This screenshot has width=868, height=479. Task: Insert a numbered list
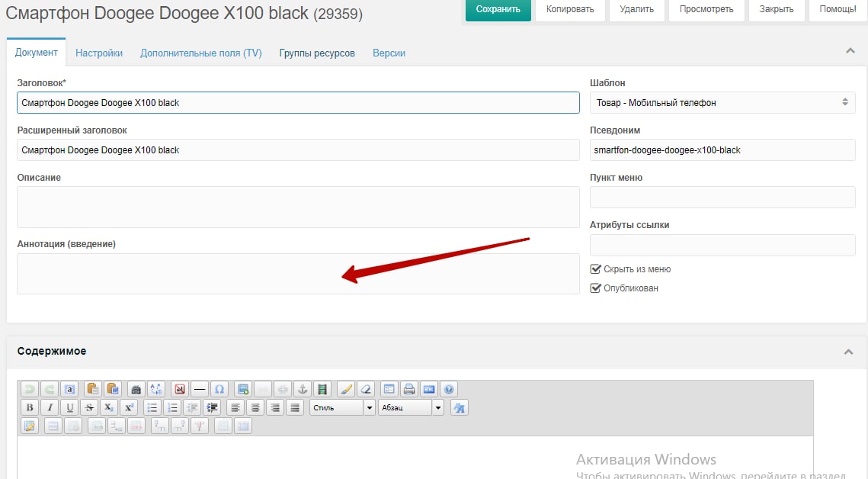[x=172, y=407]
